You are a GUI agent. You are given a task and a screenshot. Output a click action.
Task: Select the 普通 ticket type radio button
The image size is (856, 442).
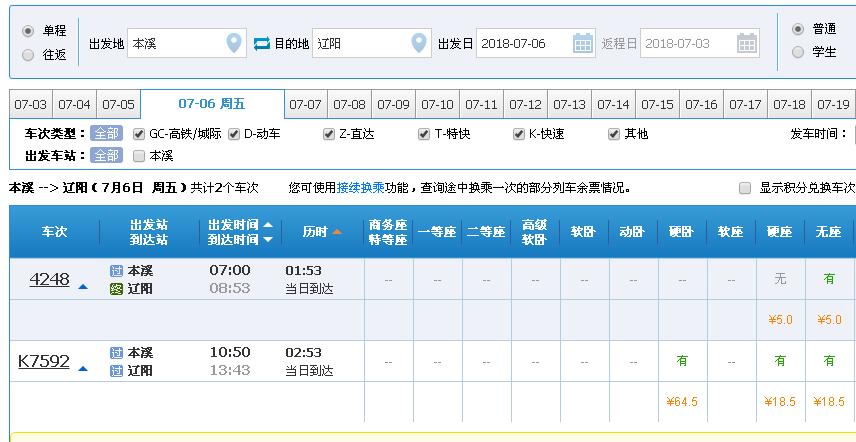tap(798, 29)
